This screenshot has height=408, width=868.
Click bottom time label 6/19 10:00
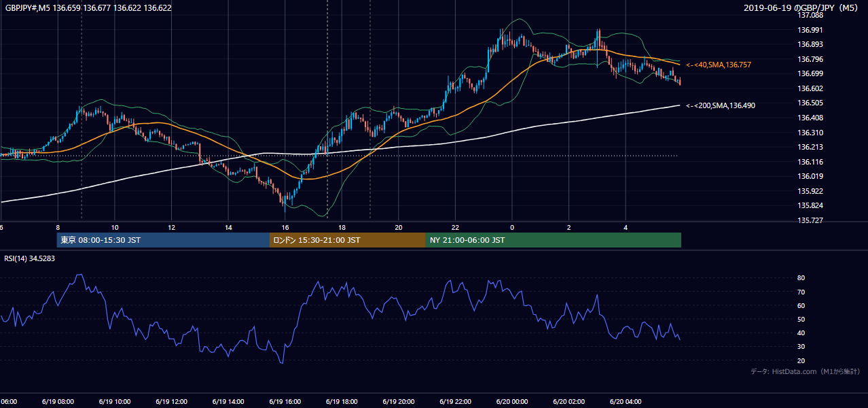point(115,402)
